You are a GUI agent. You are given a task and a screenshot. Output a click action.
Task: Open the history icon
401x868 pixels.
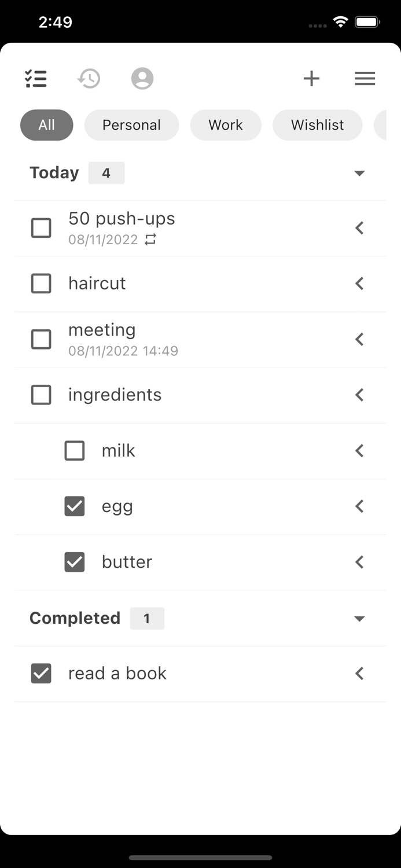[x=89, y=78]
